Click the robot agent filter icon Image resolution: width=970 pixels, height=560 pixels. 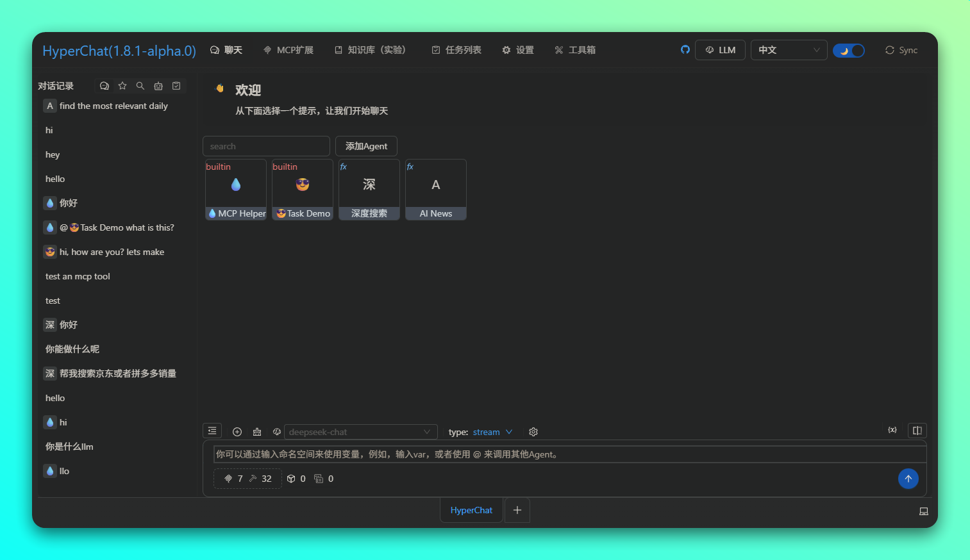[x=158, y=86]
